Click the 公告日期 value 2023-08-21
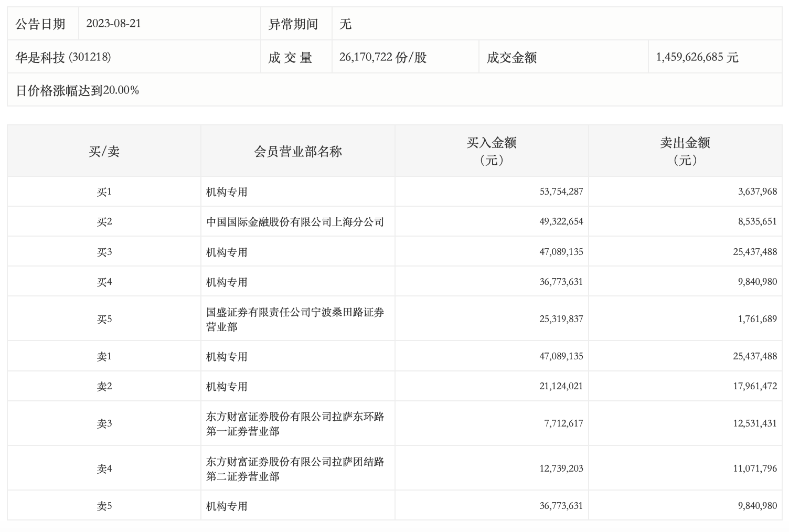Image resolution: width=789 pixels, height=532 pixels. click(x=113, y=24)
